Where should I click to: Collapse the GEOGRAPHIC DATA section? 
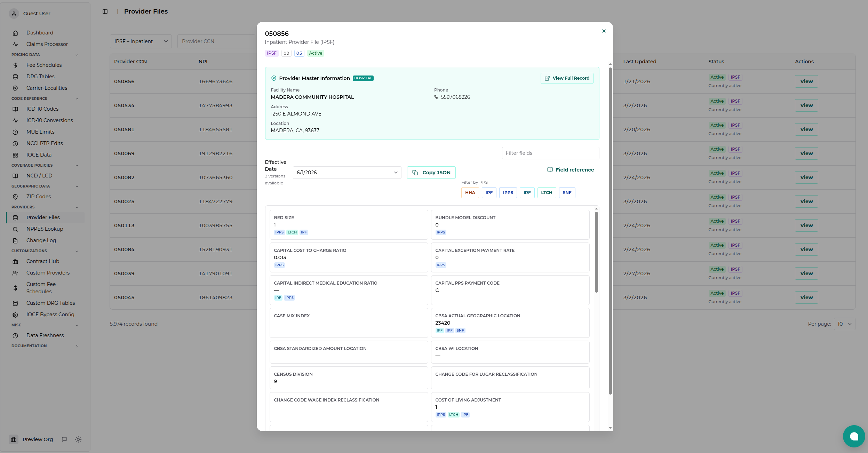[x=45, y=186]
